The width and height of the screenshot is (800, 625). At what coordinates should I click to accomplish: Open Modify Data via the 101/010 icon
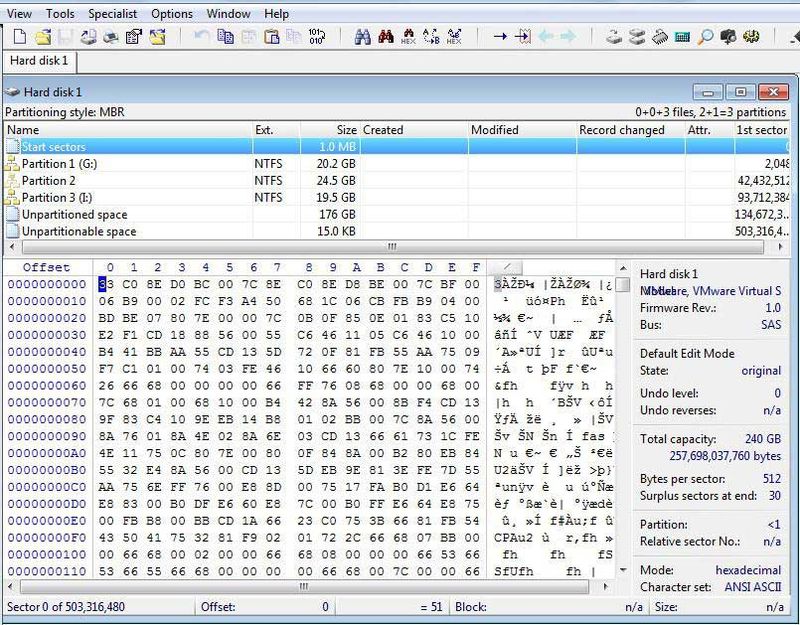[x=317, y=36]
